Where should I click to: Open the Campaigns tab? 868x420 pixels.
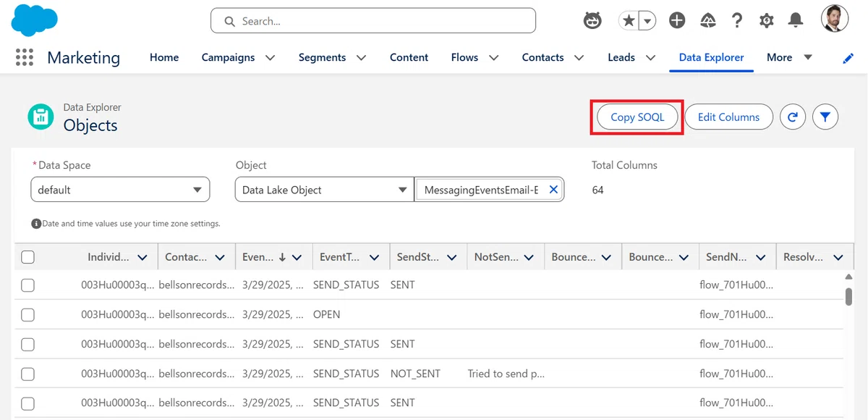228,57
